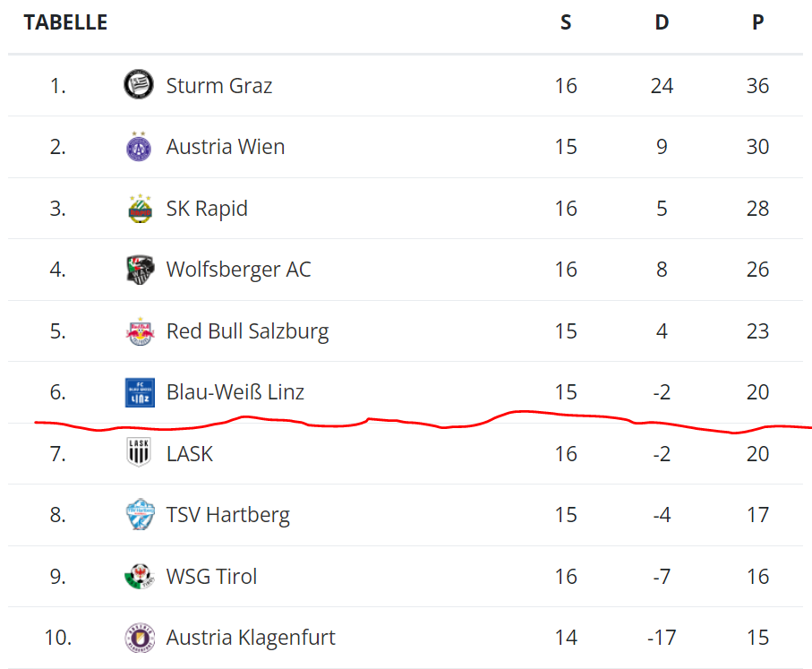Viewport: 812px width, 669px height.
Task: Click the S games-played column header
Action: tap(566, 22)
